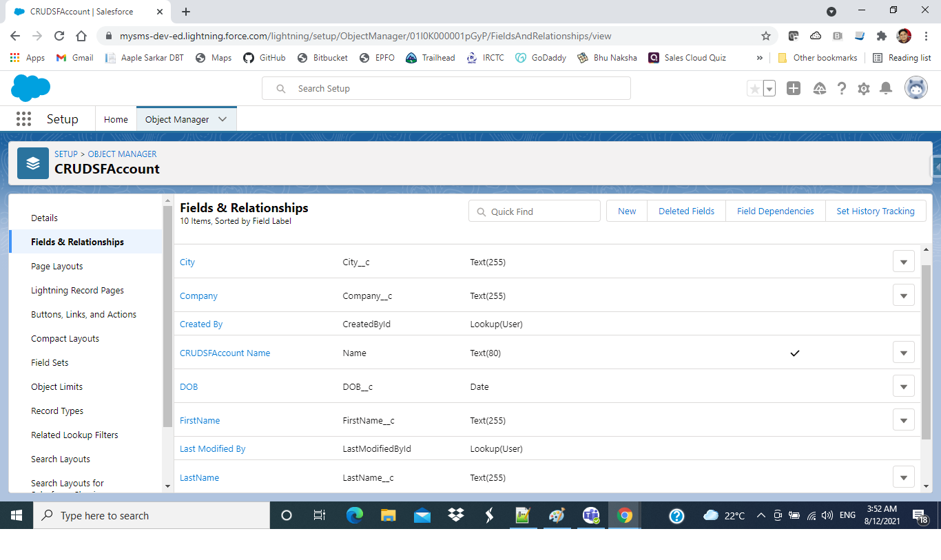Image resolution: width=941 pixels, height=560 pixels.
Task: Open the GitHub bookmark
Action: coord(265,58)
